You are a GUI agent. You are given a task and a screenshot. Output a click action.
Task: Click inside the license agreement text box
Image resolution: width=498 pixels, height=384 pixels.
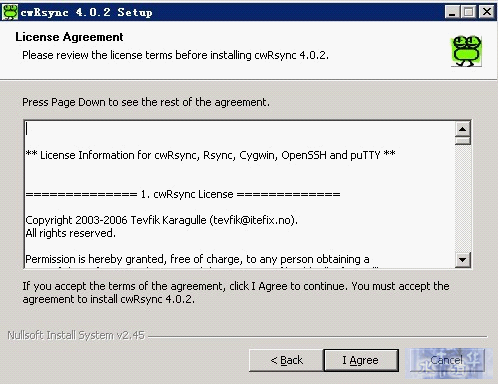click(x=240, y=194)
